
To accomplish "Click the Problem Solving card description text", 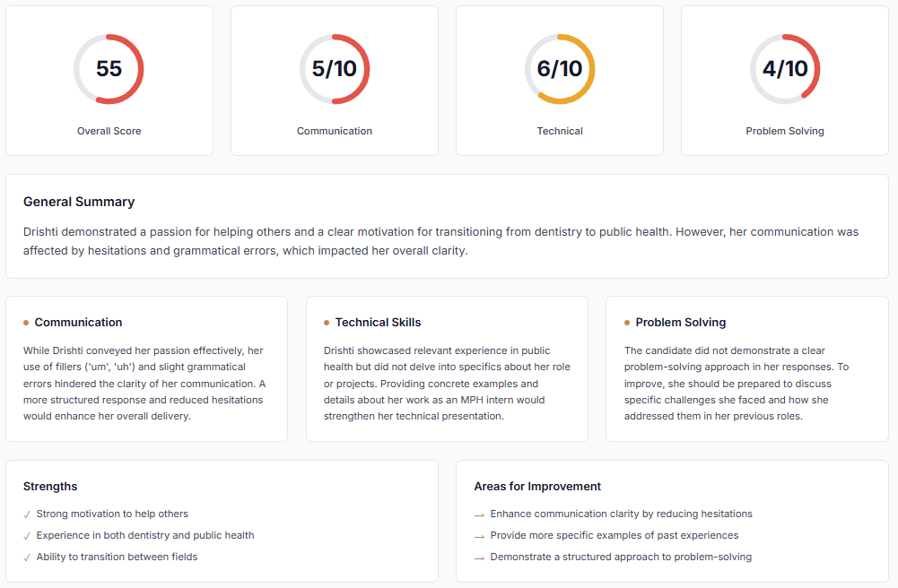I will (x=736, y=384).
